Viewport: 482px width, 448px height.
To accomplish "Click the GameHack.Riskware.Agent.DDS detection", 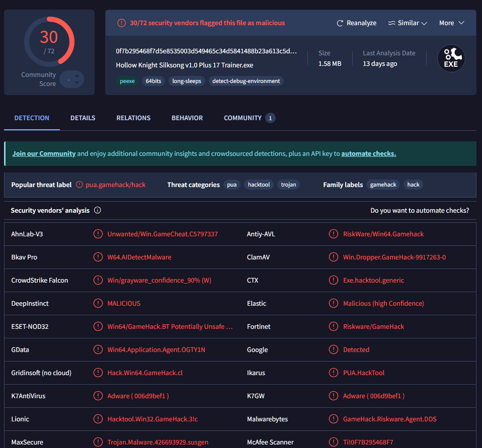I will pyautogui.click(x=390, y=419).
